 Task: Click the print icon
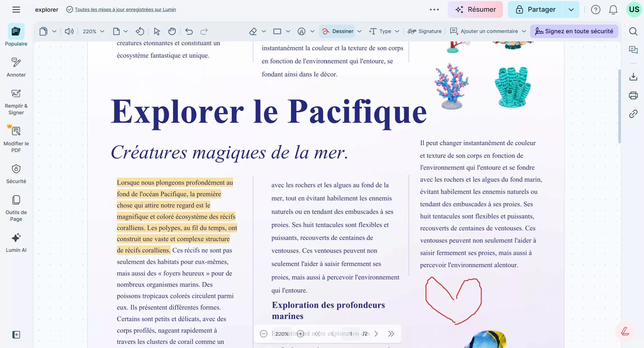pyautogui.click(x=633, y=95)
